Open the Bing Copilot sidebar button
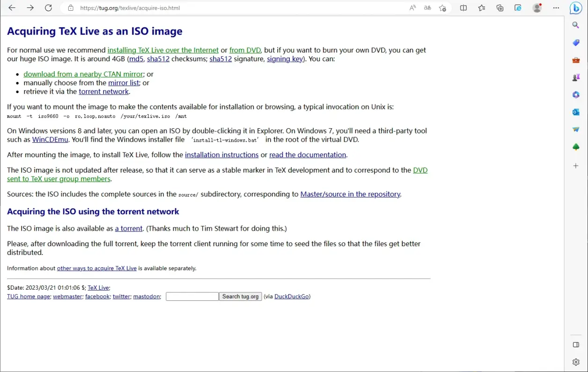The width and height of the screenshot is (588, 372). pyautogui.click(x=576, y=8)
